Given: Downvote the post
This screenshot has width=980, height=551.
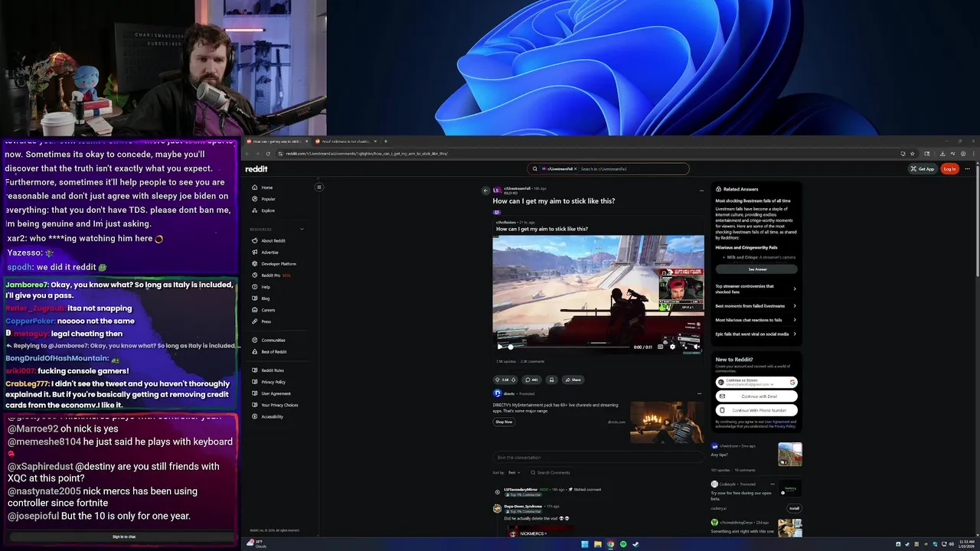Looking at the screenshot, I should click(x=514, y=380).
